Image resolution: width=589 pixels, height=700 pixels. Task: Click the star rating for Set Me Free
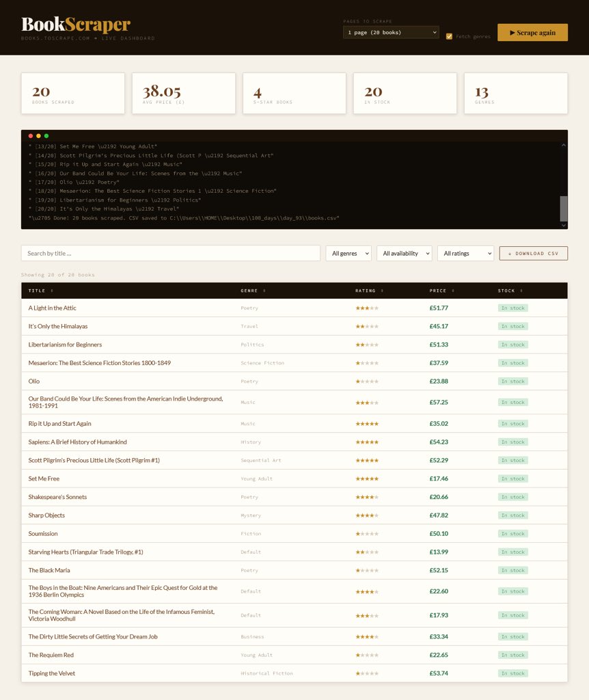367,479
